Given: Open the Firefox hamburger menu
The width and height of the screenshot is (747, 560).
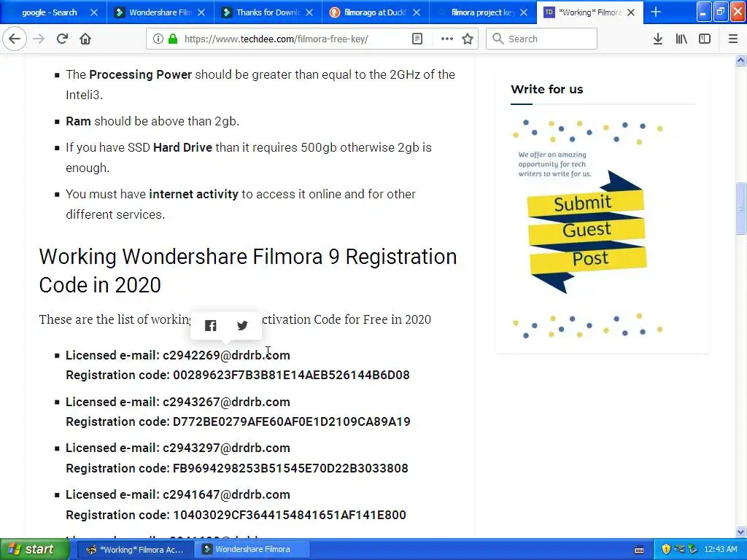Looking at the screenshot, I should (x=732, y=39).
